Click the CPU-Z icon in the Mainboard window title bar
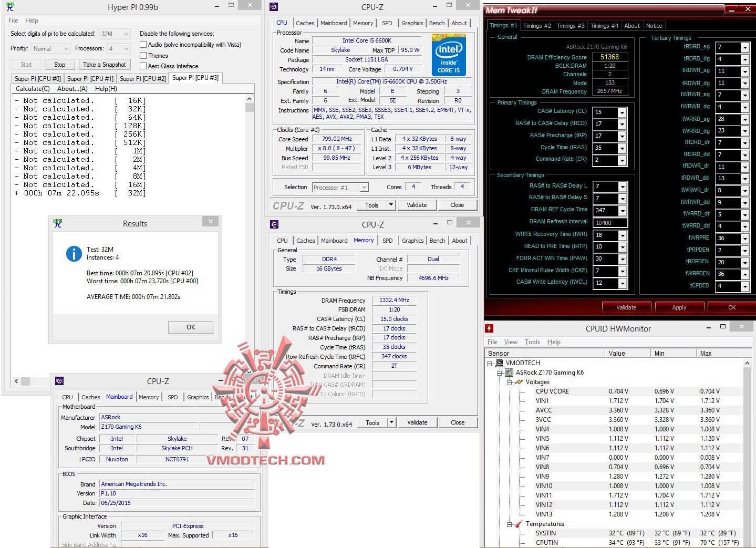756x548 pixels. pos(59,381)
